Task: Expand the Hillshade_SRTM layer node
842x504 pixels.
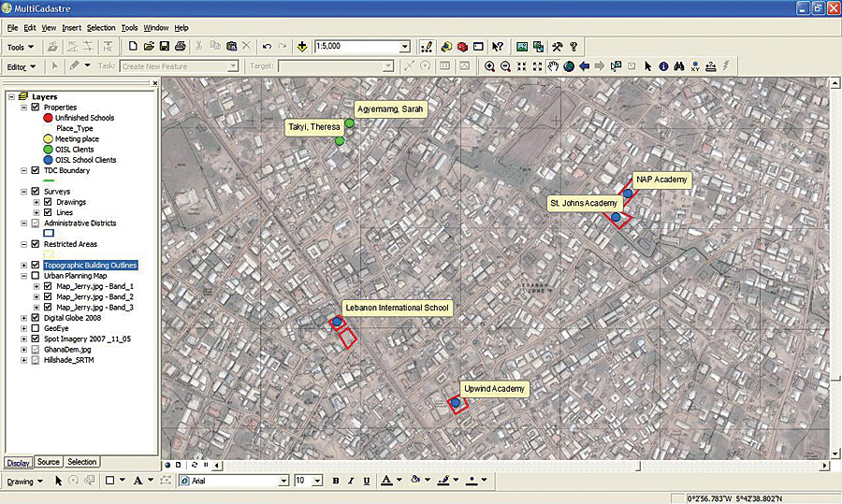Action: (x=23, y=360)
